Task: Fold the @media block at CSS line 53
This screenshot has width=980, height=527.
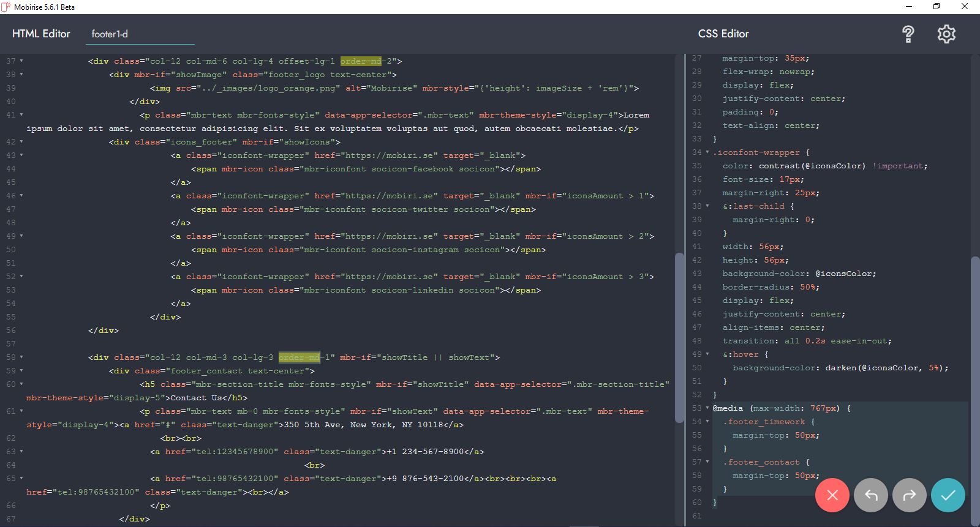Action: (x=707, y=408)
